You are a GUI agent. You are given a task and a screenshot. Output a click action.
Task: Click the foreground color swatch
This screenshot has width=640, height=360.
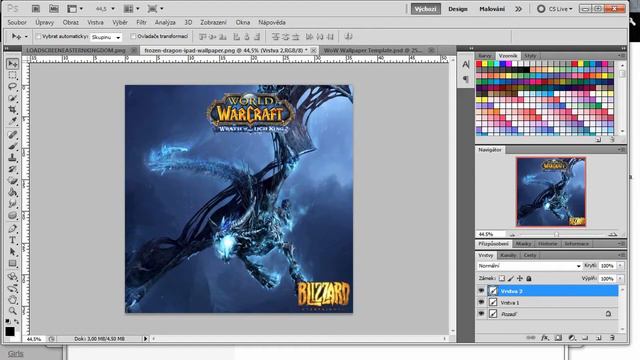click(x=10, y=331)
